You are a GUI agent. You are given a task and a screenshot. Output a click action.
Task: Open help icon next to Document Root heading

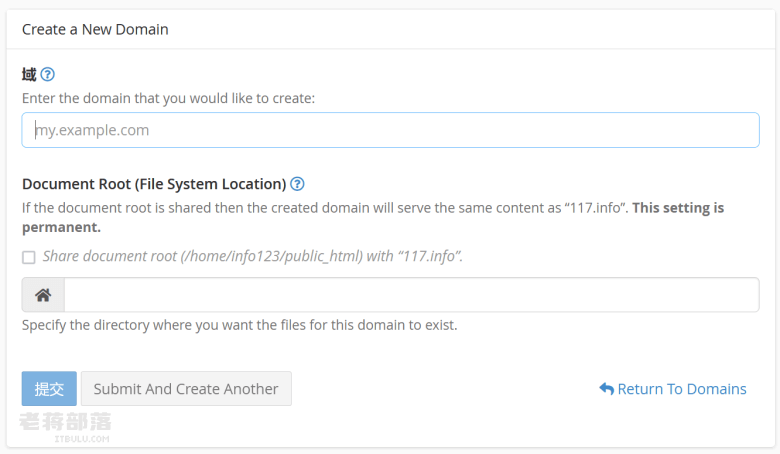[x=297, y=184]
